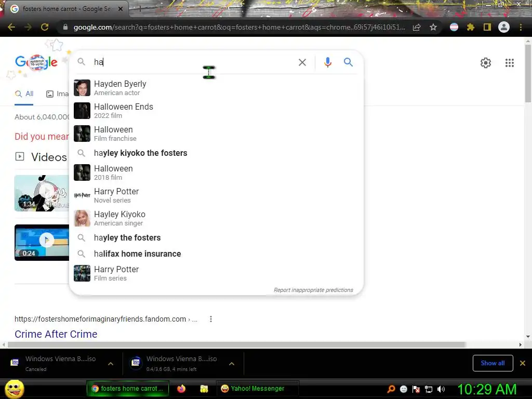The image size is (532, 399).
Task: Select the Harry Potter Film series suggestion
Action: tap(216, 273)
